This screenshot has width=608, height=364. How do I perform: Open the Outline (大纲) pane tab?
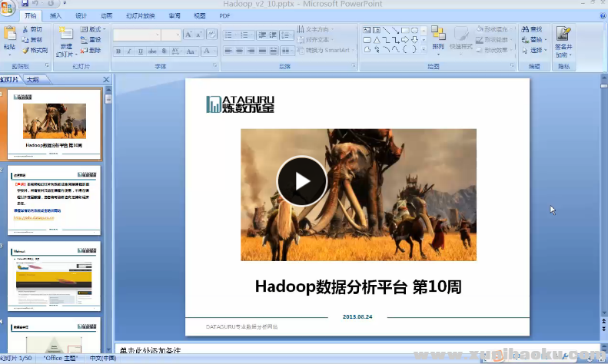pyautogui.click(x=32, y=79)
